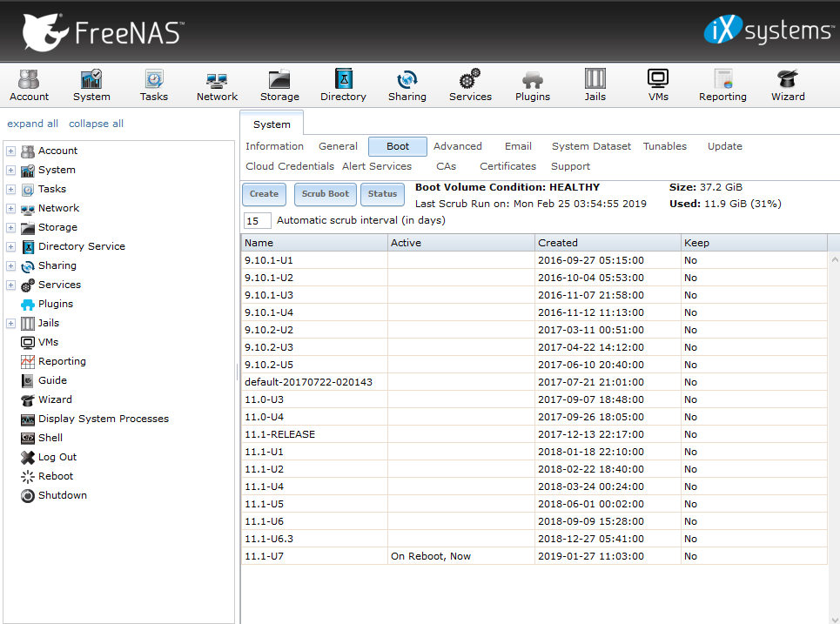This screenshot has width=840, height=624.
Task: Select VMs in the sidebar tree
Action: point(48,342)
